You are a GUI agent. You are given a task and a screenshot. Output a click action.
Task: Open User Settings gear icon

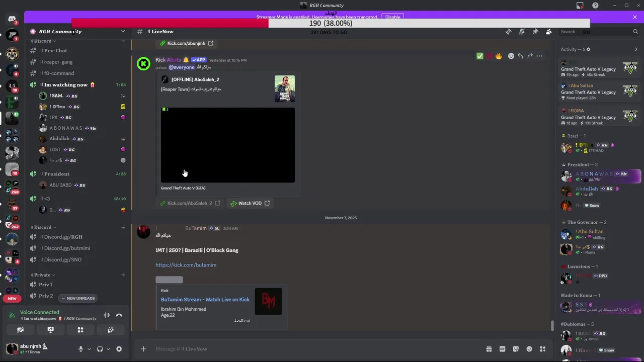(119, 349)
